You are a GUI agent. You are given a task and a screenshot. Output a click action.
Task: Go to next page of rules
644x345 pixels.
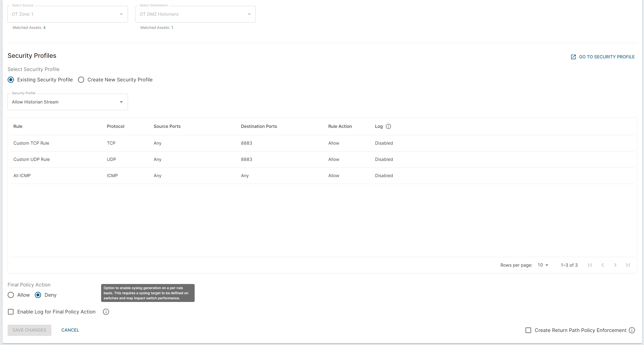[615, 265]
